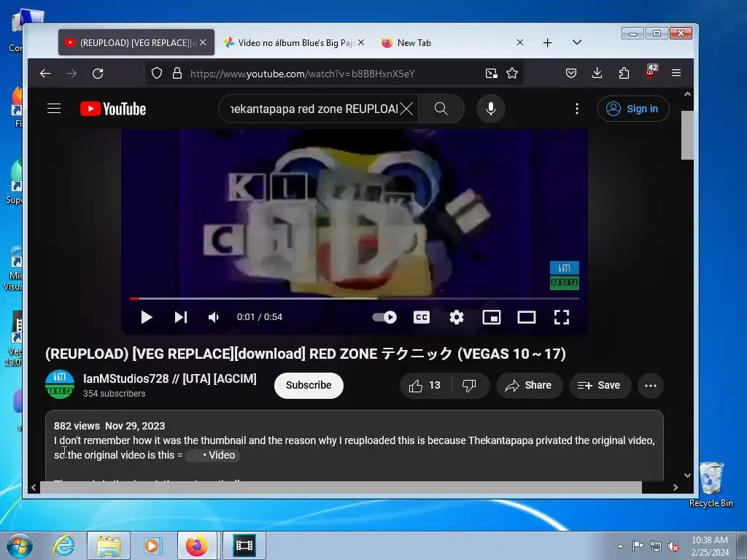Open the Vegas film-strip app on the taskbar
747x560 pixels.
[244, 545]
